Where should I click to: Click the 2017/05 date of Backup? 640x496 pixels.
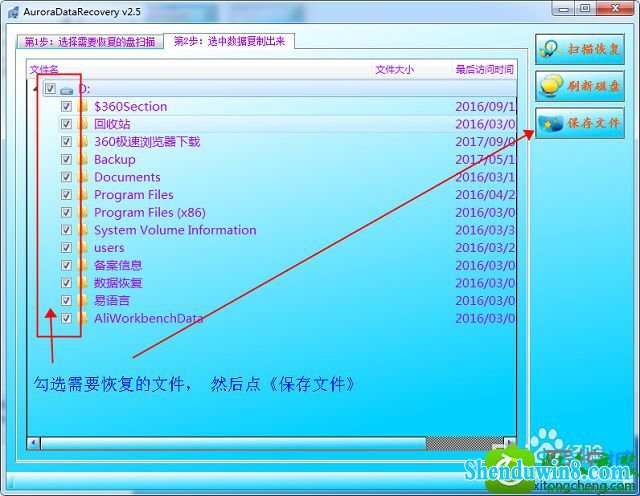(485, 159)
